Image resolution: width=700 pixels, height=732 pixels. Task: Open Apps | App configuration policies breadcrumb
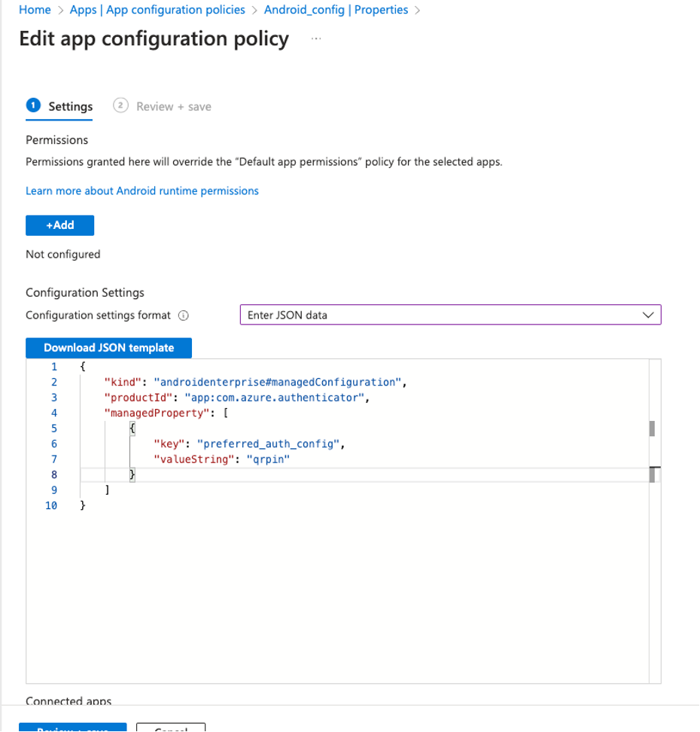(156, 10)
